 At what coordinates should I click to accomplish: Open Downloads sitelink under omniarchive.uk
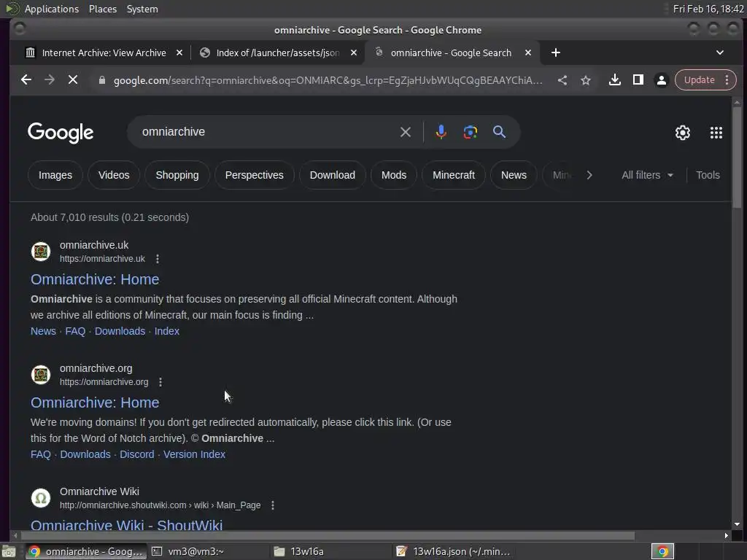pos(120,331)
